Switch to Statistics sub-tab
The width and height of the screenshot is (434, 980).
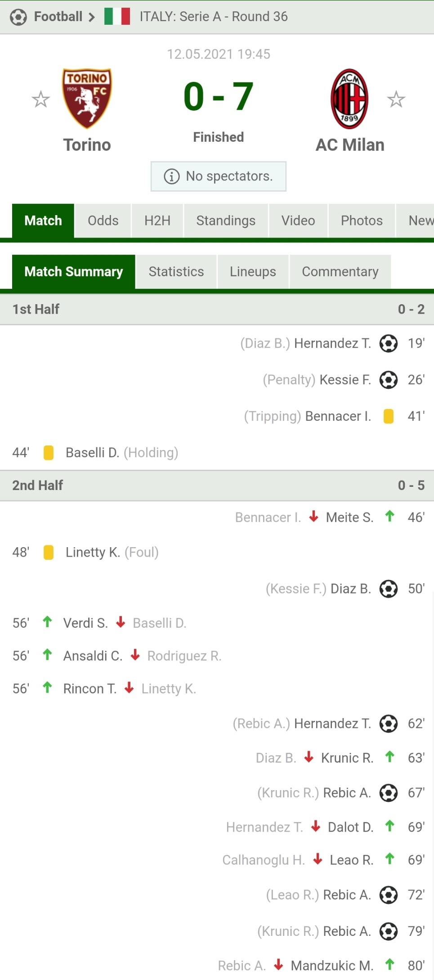[176, 272]
